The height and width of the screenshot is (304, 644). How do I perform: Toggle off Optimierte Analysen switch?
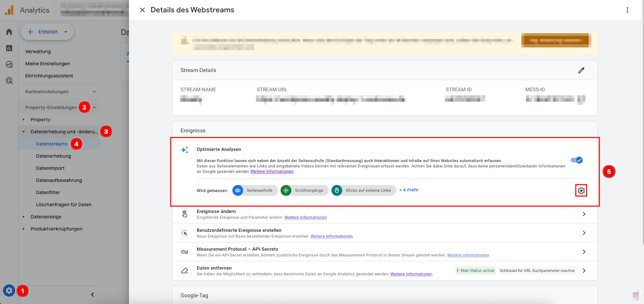coord(576,160)
